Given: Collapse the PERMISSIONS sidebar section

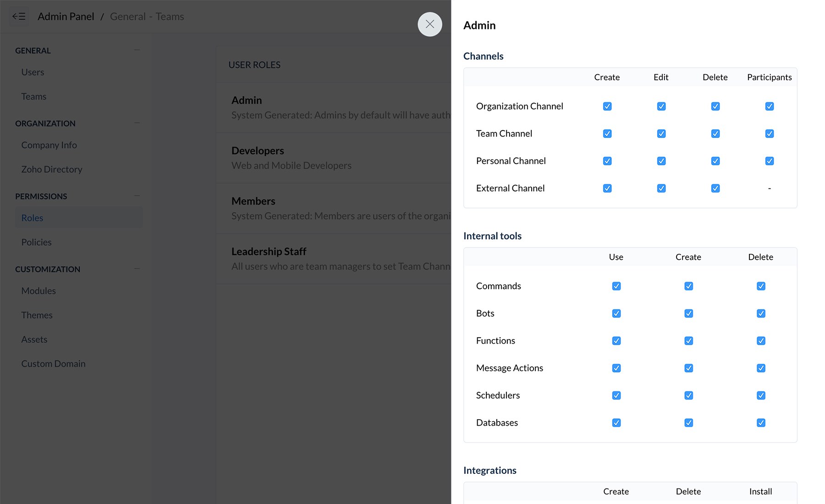Looking at the screenshot, I should [x=137, y=196].
